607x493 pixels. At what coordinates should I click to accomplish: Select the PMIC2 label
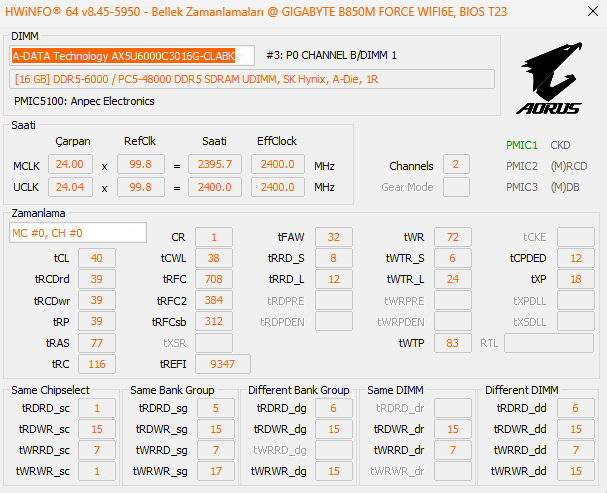click(522, 166)
